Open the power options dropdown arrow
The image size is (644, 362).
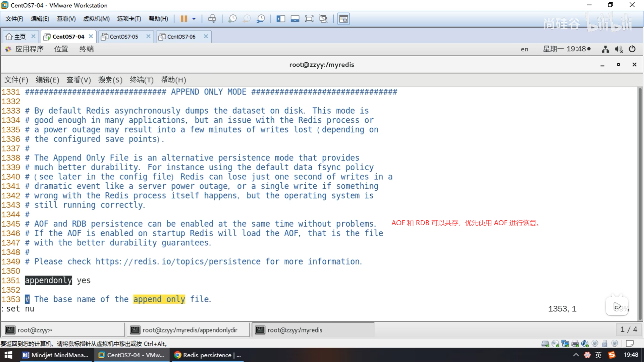coord(194,19)
